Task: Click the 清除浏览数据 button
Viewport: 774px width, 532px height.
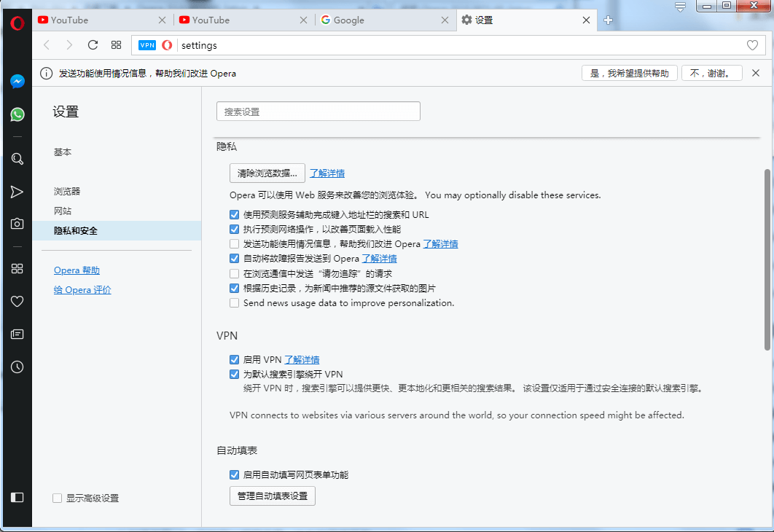Action: click(267, 173)
